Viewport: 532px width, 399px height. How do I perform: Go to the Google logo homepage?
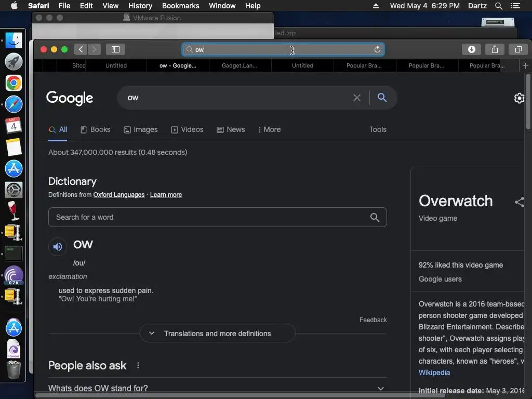70,98
